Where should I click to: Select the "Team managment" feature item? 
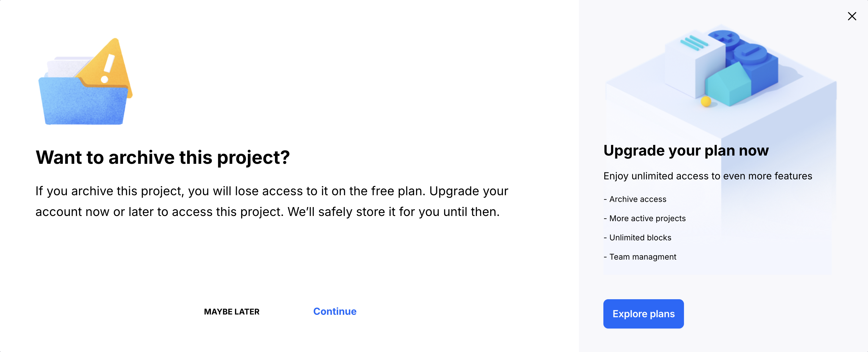click(x=642, y=257)
